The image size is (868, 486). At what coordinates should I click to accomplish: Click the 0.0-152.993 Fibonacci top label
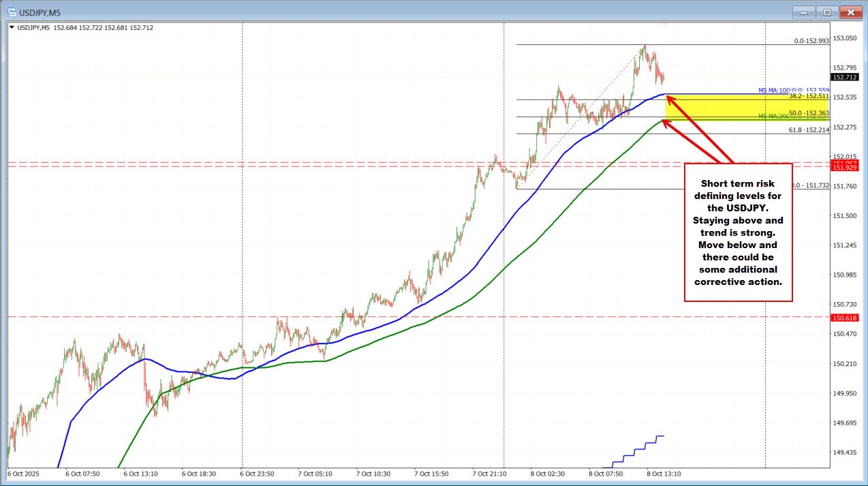click(811, 41)
